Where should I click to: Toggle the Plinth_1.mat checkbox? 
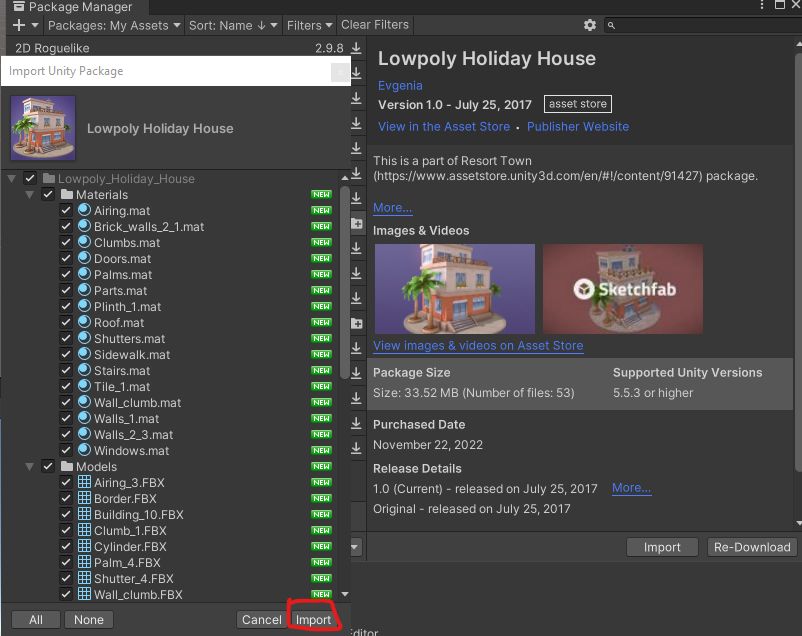pos(65,306)
